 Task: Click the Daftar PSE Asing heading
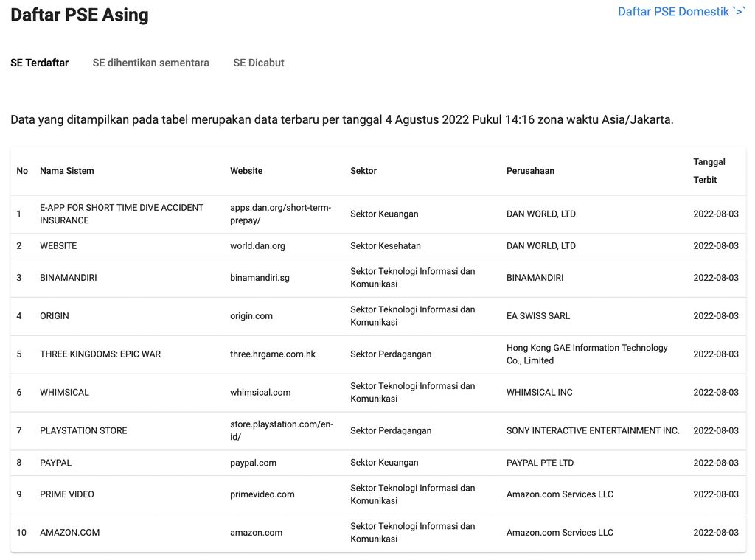click(x=80, y=15)
